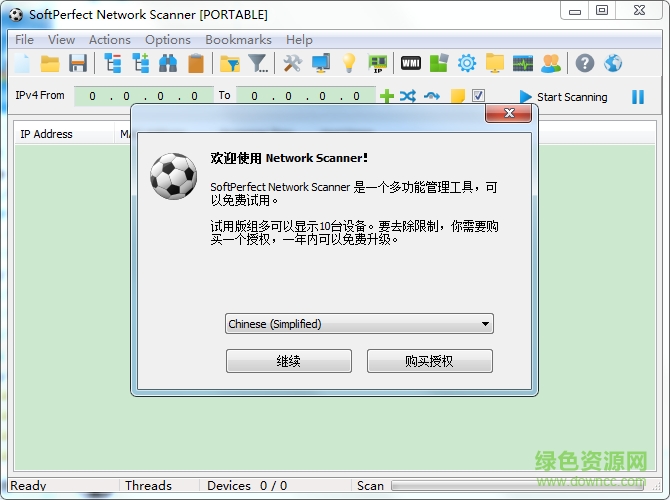Expand all tree nodes icon
The height and width of the screenshot is (500, 670).
point(141,63)
